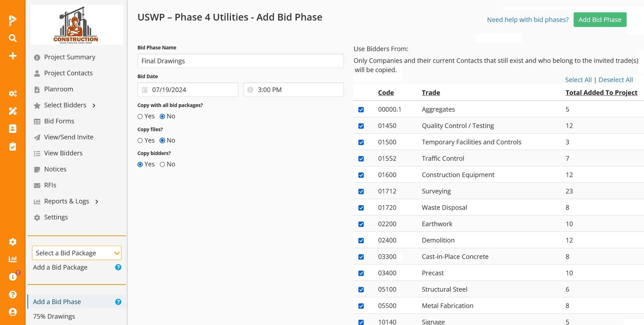Select No for Copy files
The image size is (644, 325).
(162, 141)
